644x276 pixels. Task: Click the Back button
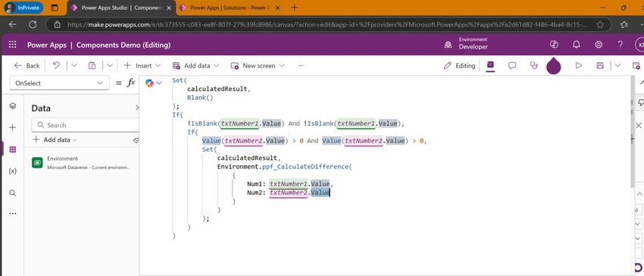click(27, 65)
